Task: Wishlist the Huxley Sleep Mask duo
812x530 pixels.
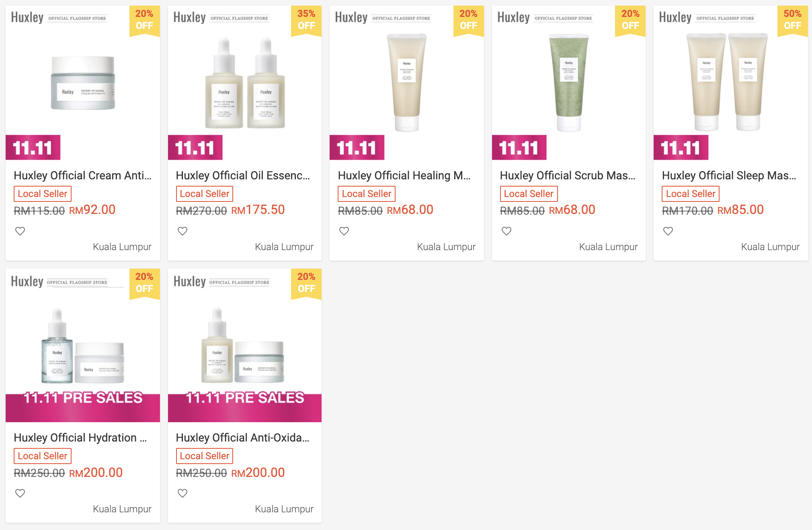Action: [x=668, y=231]
